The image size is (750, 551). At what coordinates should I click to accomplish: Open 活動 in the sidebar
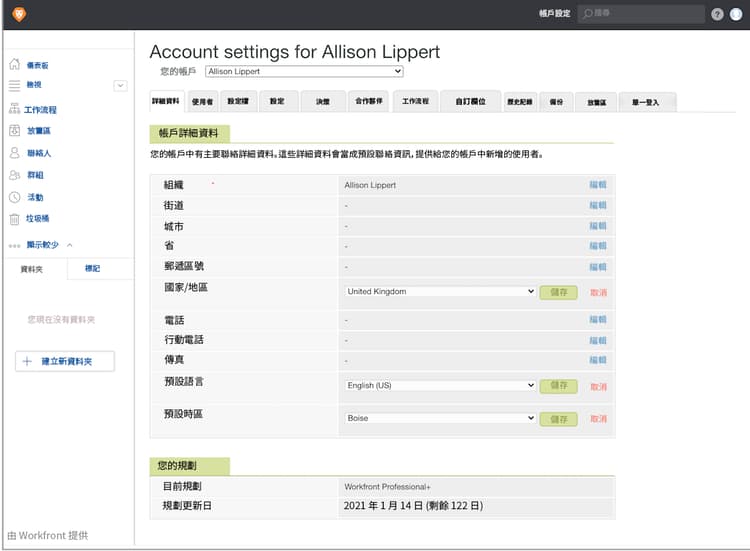[35, 197]
